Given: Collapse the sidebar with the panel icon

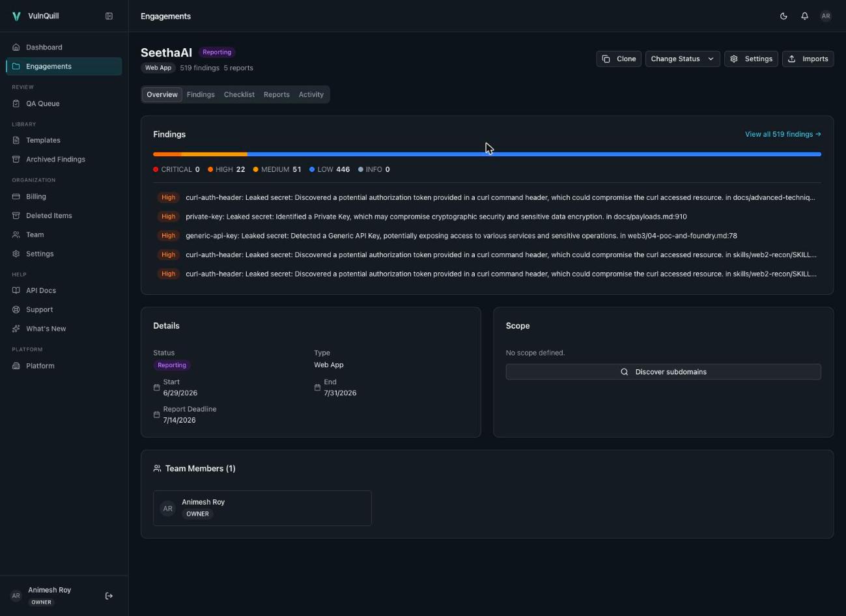Looking at the screenshot, I should pyautogui.click(x=109, y=16).
